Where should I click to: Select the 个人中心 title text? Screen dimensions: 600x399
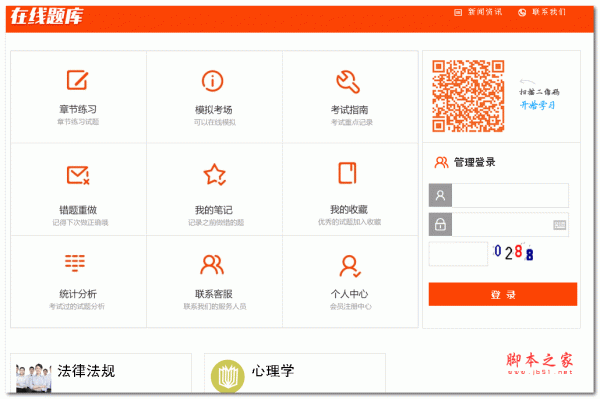click(349, 294)
